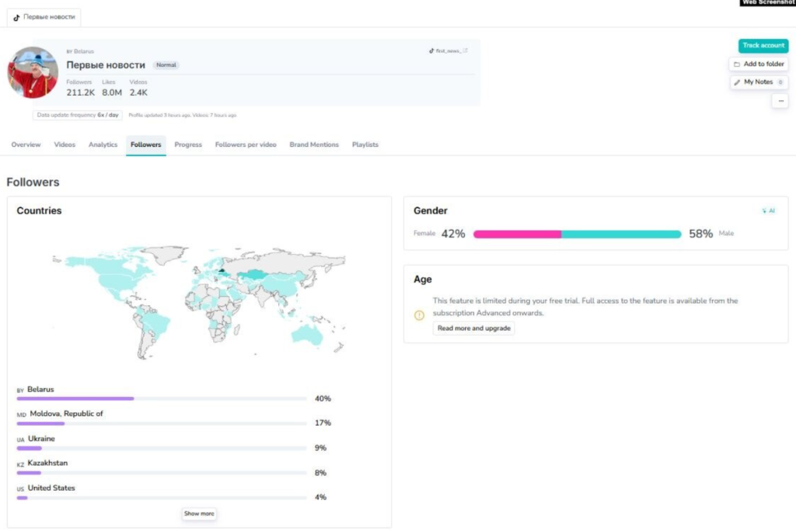Screen dimensions: 796x532
Task: Open the three-dots more options menu
Action: tap(780, 100)
